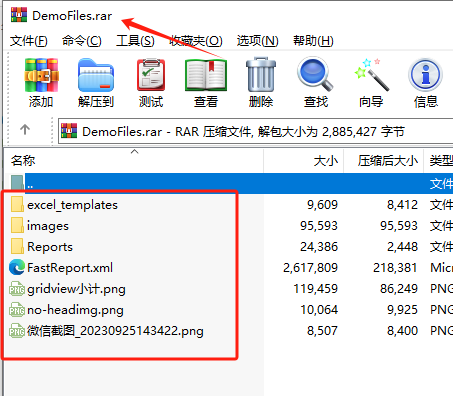Click the parent folder '..' icon

pyautogui.click(x=17, y=183)
